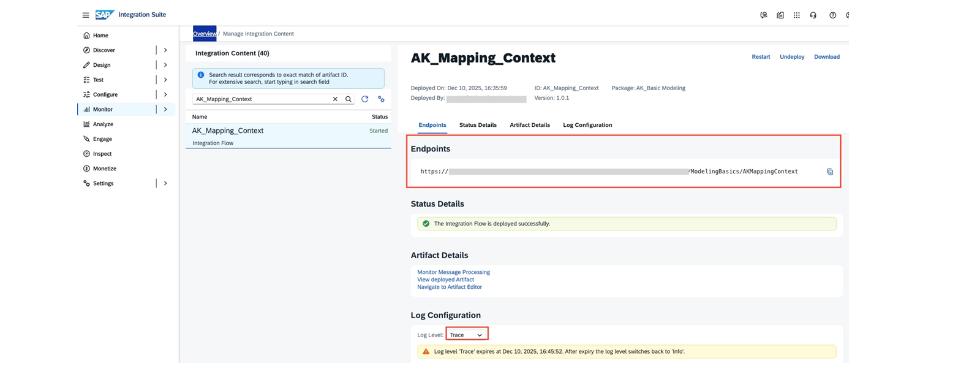Go to Overview breadcrumb link
The image size is (980, 369).
(205, 34)
